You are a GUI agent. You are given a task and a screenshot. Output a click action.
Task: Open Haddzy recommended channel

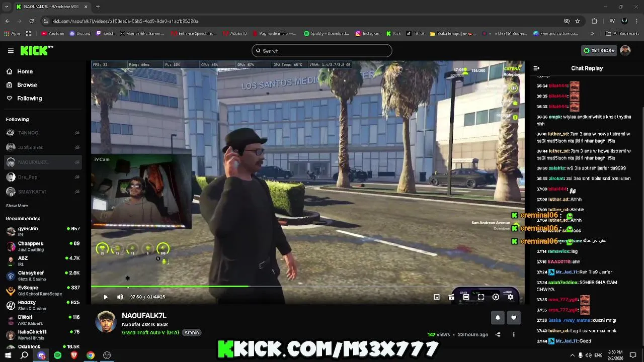click(x=43, y=305)
